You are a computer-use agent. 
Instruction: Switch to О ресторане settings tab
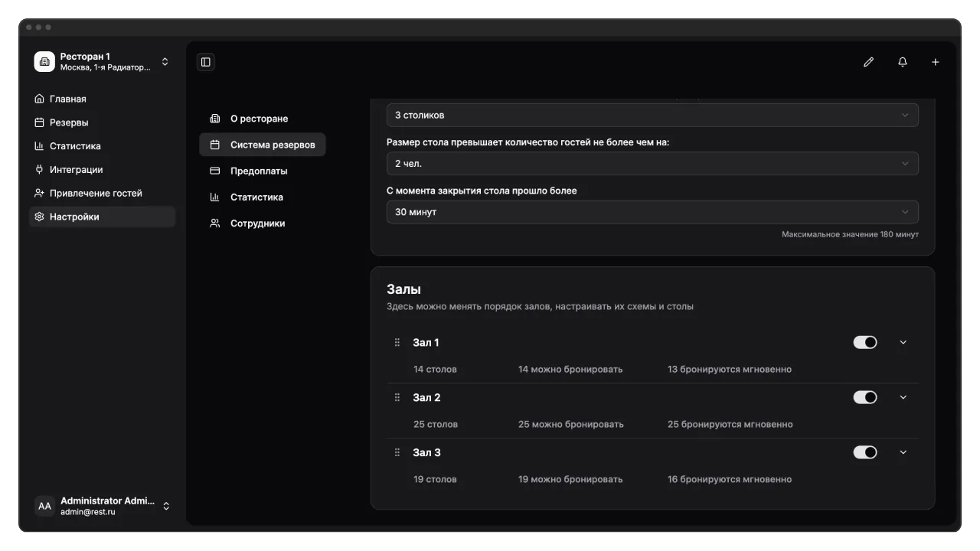point(263,119)
